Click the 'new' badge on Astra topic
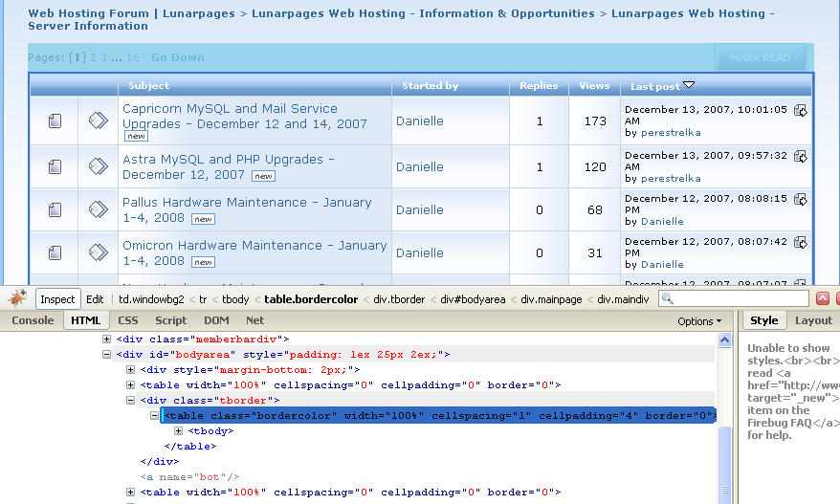Viewport: 840px width, 504px height. [263, 176]
